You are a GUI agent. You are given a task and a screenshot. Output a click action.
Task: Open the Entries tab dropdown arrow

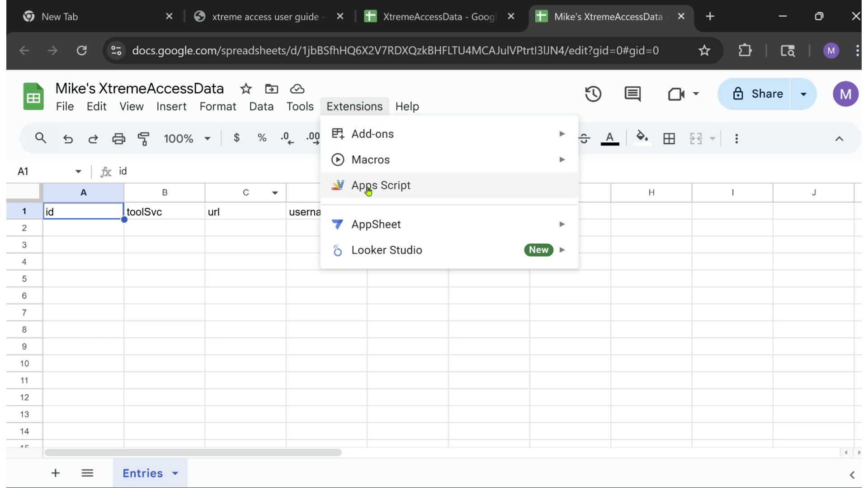[175, 473]
